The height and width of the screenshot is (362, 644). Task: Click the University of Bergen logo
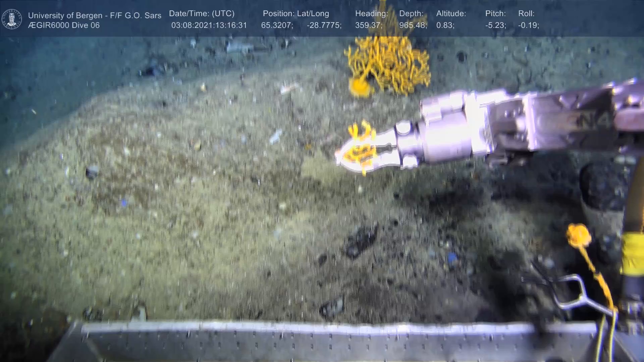(x=12, y=19)
